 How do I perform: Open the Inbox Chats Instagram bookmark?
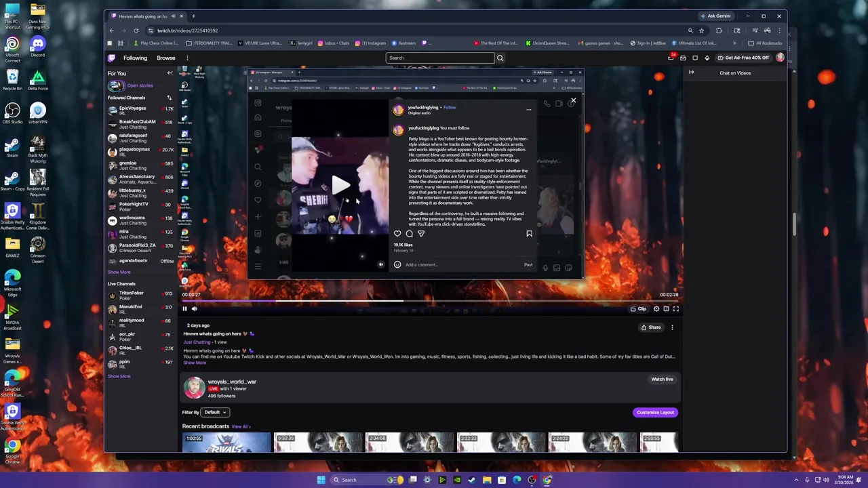334,43
